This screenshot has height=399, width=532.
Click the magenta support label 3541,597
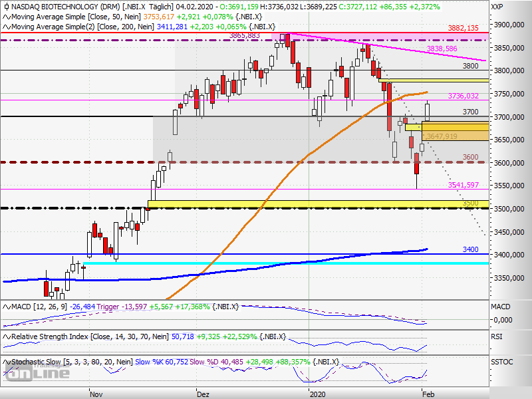coord(463,185)
